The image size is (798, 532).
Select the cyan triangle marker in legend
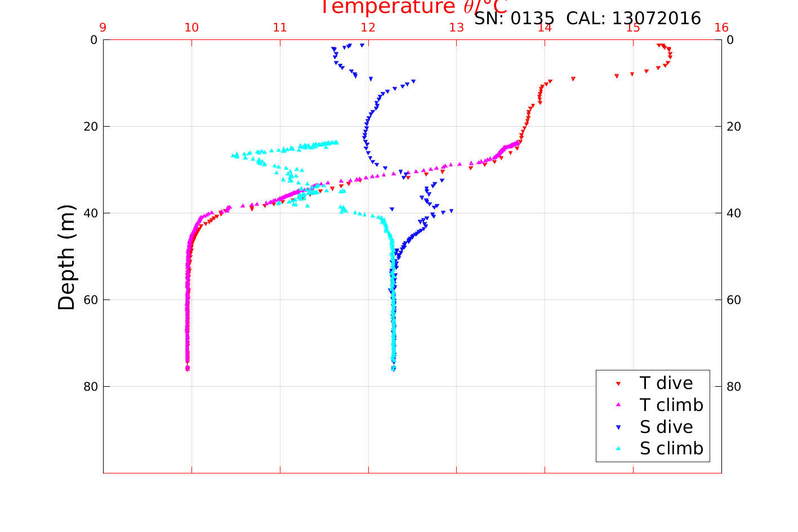618,449
